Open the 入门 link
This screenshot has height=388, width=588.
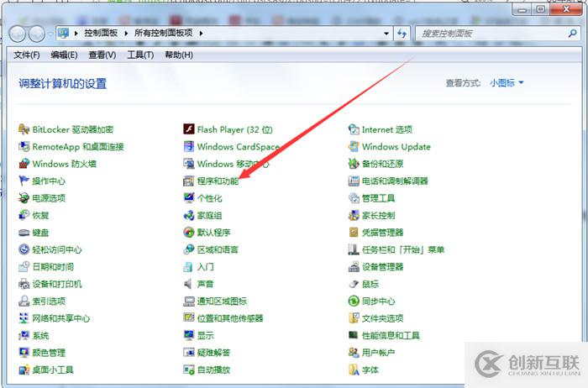coord(206,267)
